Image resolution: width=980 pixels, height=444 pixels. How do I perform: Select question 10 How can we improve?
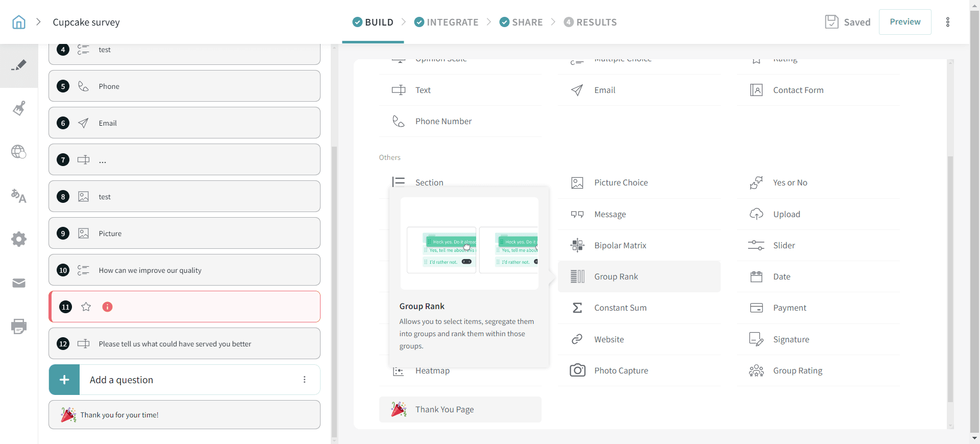click(184, 270)
